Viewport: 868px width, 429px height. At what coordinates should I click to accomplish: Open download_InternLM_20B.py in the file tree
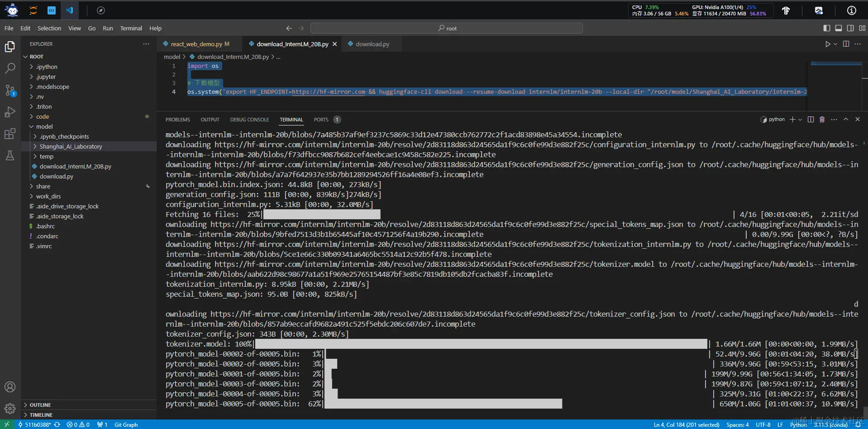(89, 166)
